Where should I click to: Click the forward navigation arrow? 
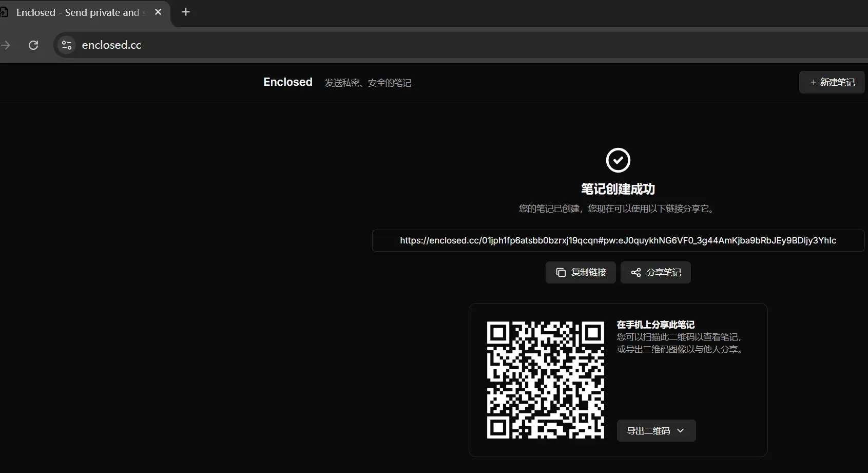(x=6, y=45)
